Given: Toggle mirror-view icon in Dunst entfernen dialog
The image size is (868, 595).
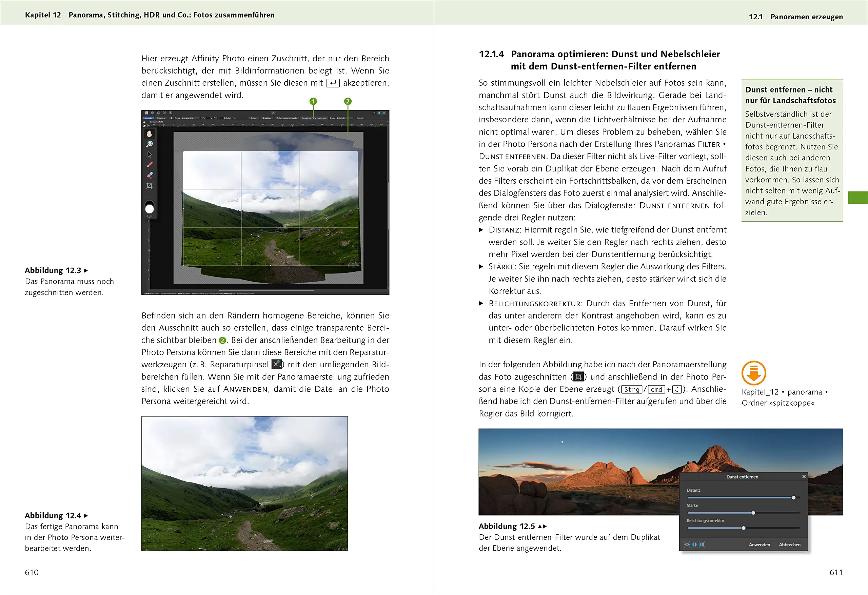Looking at the screenshot, I should click(702, 544).
